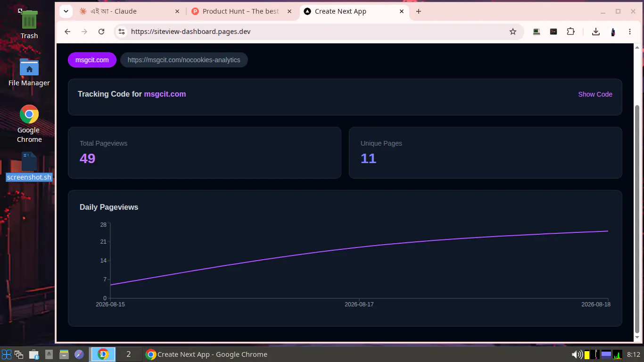Open the tab search dropdown arrow
The width and height of the screenshot is (644, 362).
point(66,11)
